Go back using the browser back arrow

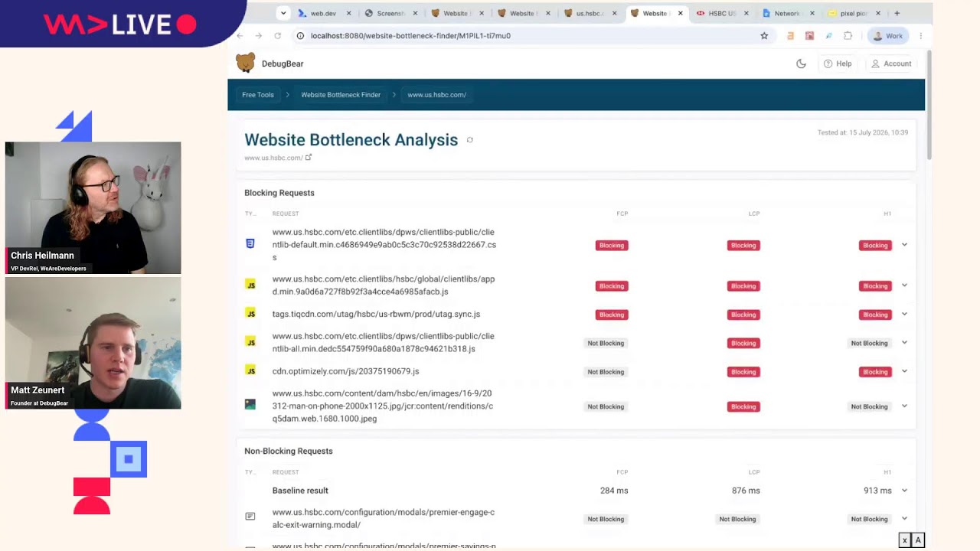click(240, 36)
